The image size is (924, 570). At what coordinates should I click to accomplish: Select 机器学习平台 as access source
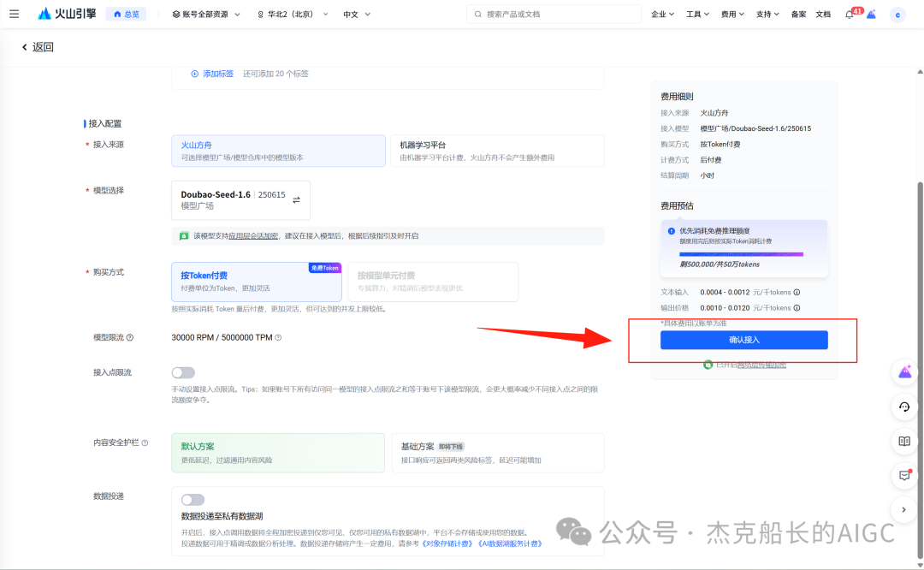[497, 151]
